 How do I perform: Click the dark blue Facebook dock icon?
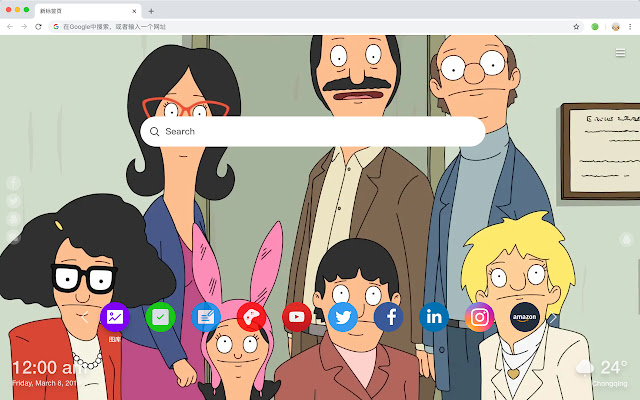tap(388, 317)
